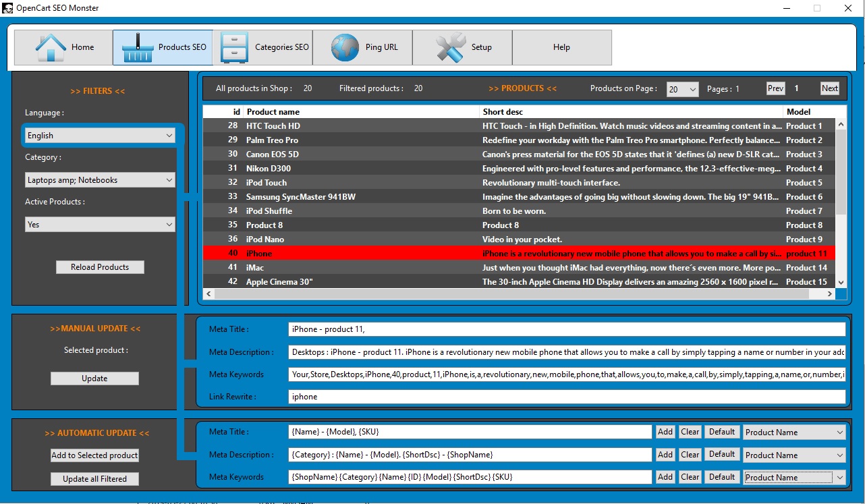The width and height of the screenshot is (865, 504).
Task: Switch to the Products SEO tab
Action: pyautogui.click(x=163, y=47)
